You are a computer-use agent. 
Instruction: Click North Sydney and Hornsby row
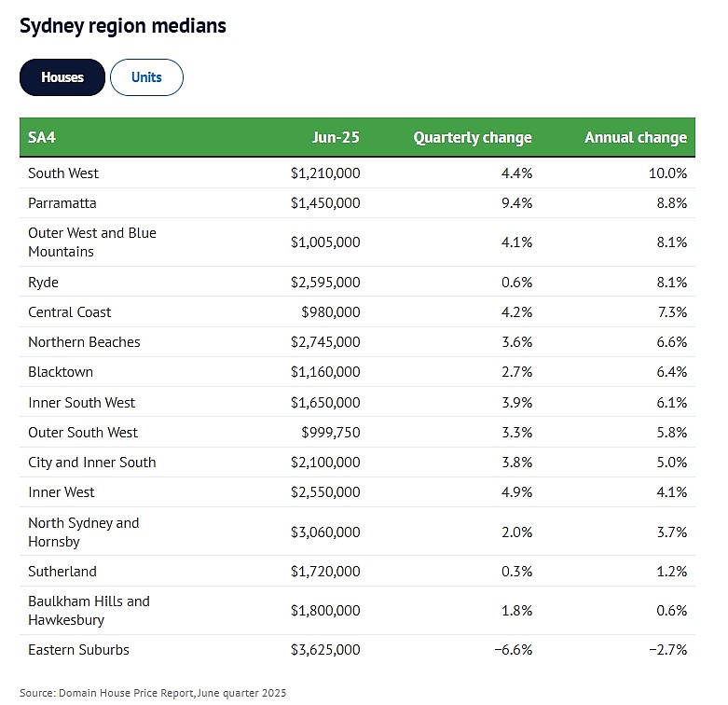coord(358,532)
